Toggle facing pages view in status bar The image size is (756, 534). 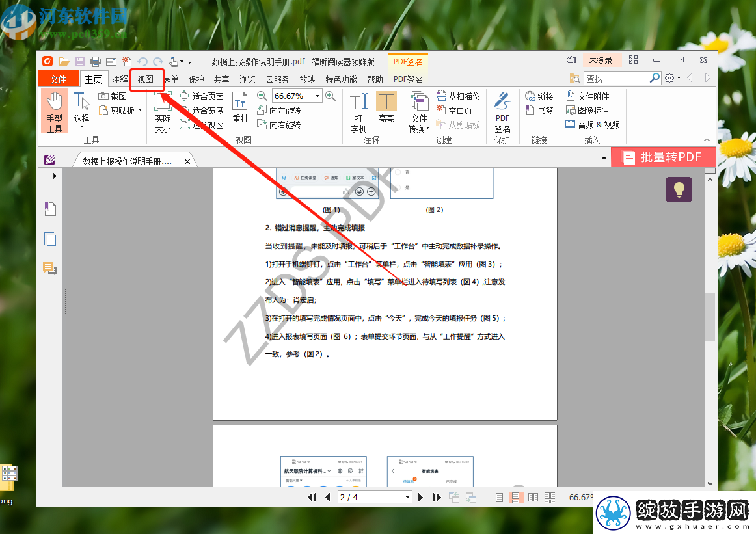coord(533,498)
